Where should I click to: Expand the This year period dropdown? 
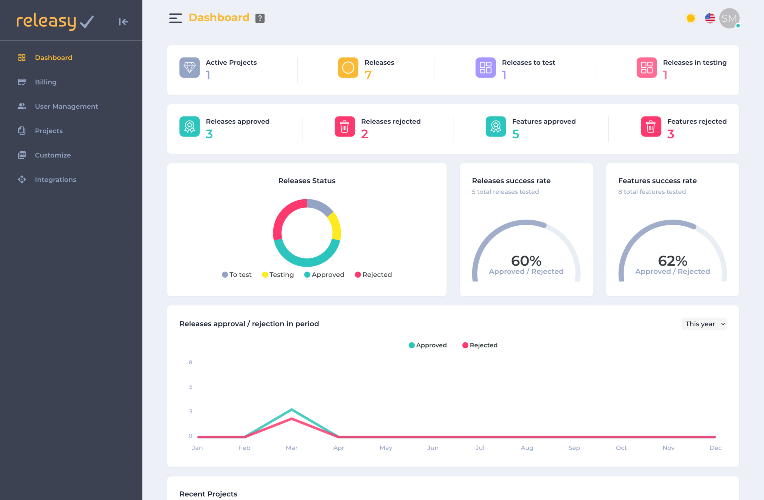click(704, 324)
